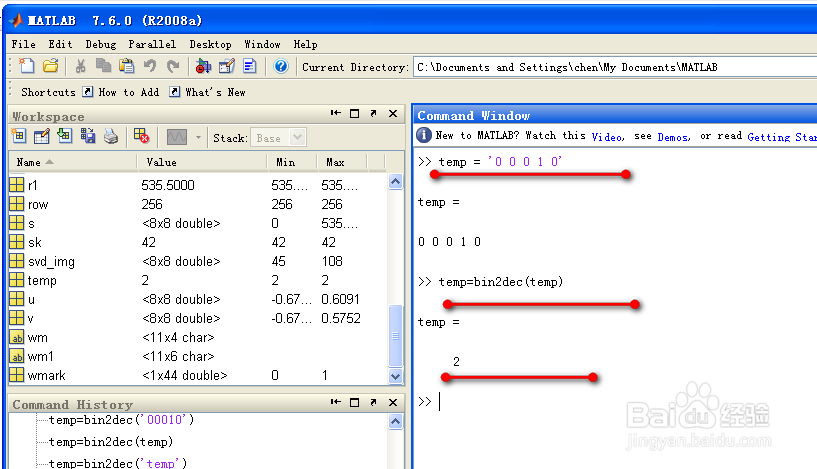Sort workspace by Name column header
Image resolution: width=817 pixels, height=469 pixels.
point(73,162)
